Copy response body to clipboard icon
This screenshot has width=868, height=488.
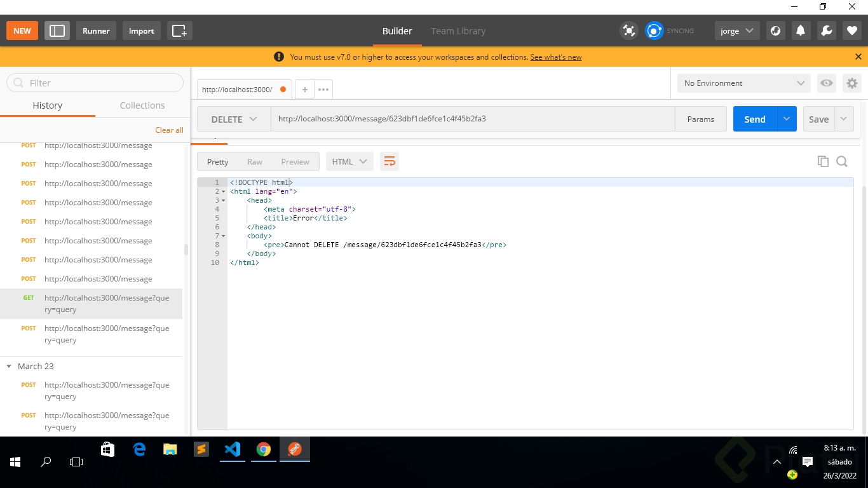tap(823, 161)
